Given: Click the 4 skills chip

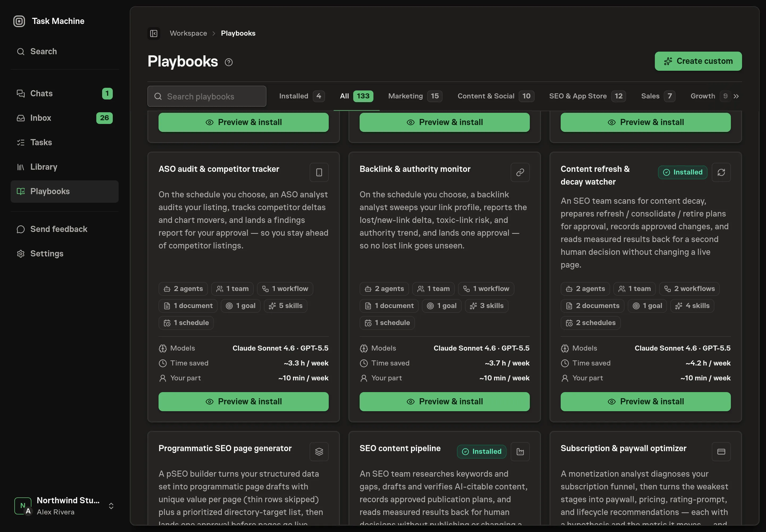Looking at the screenshot, I should pos(692,306).
